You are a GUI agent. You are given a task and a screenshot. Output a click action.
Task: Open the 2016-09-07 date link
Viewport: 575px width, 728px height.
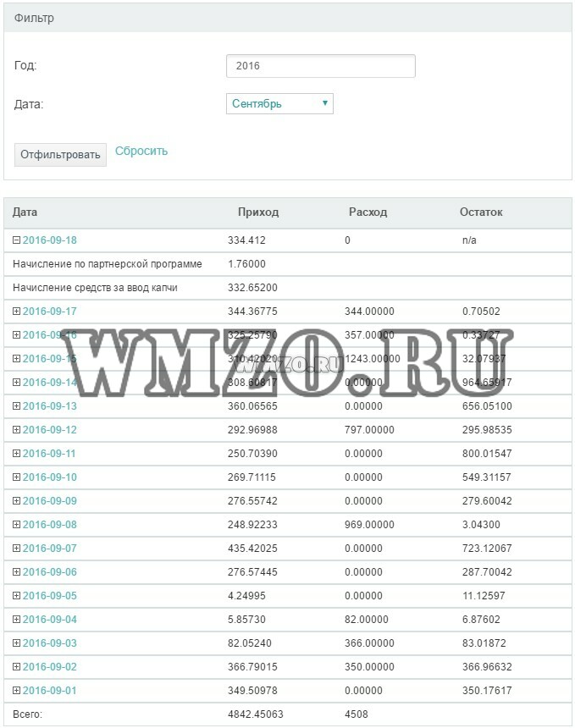click(x=50, y=548)
